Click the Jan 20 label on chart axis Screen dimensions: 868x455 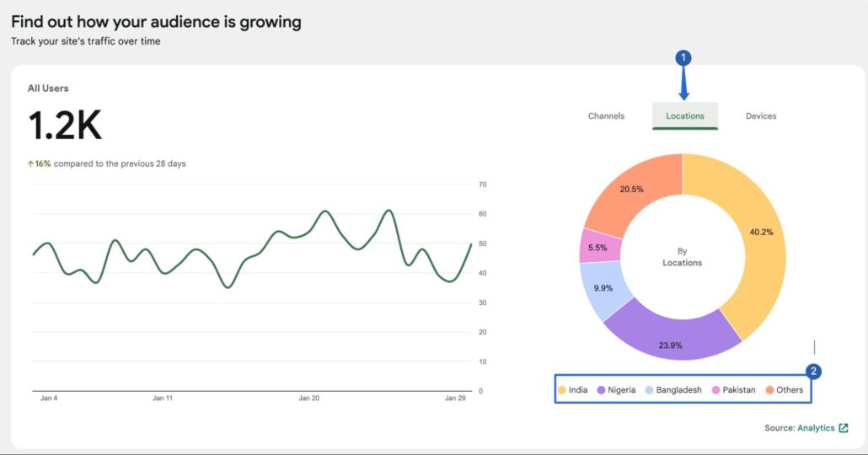[x=309, y=398]
